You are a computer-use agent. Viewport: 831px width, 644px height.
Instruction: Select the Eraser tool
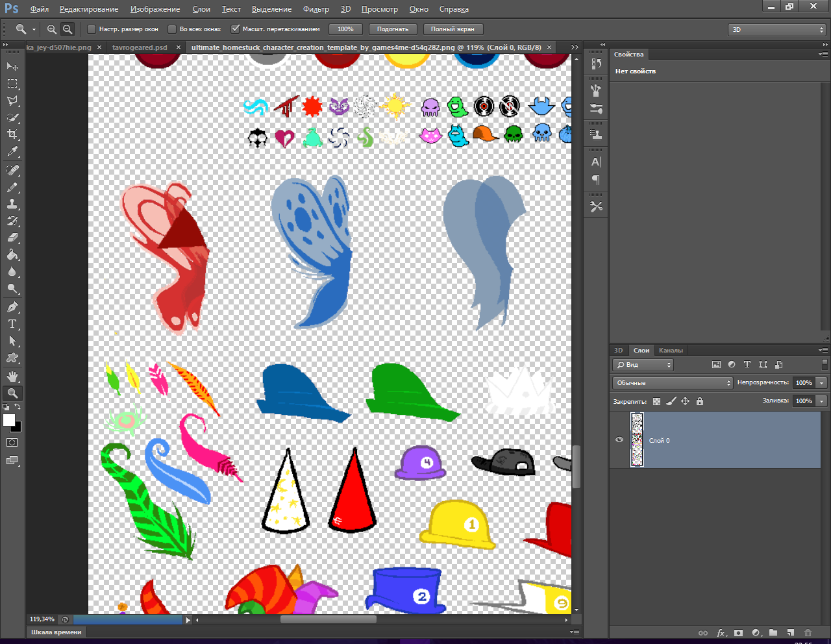[x=12, y=238]
